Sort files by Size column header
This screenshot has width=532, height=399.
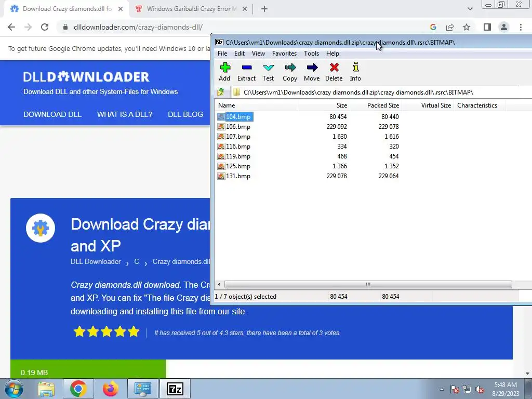pos(324,105)
